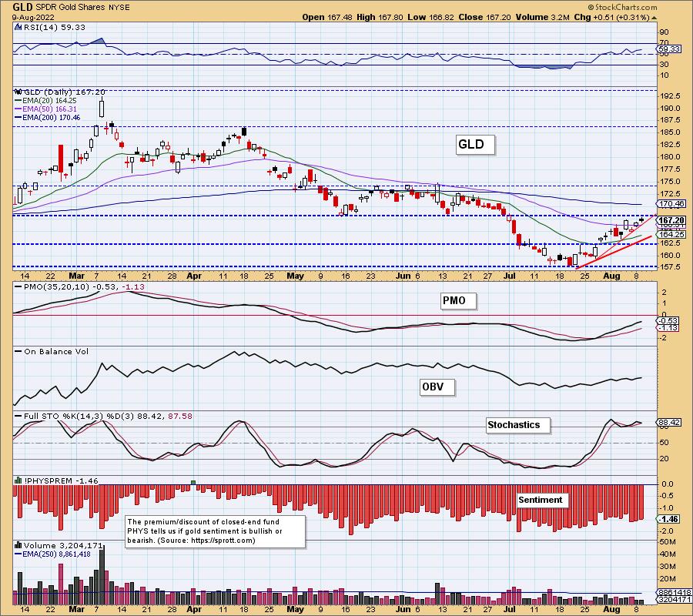Viewport: 693px width, 616px height.
Task: Click the 'Low 166.82' value
Action: 431,17
